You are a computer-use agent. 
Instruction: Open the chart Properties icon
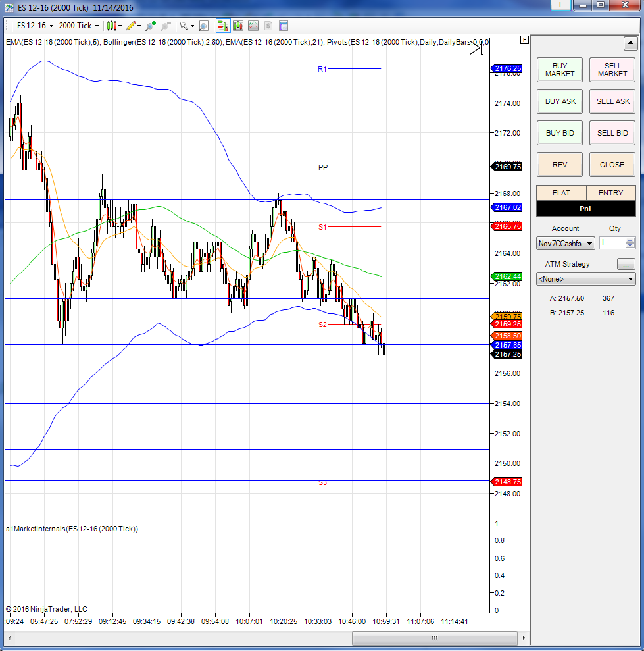(284, 26)
